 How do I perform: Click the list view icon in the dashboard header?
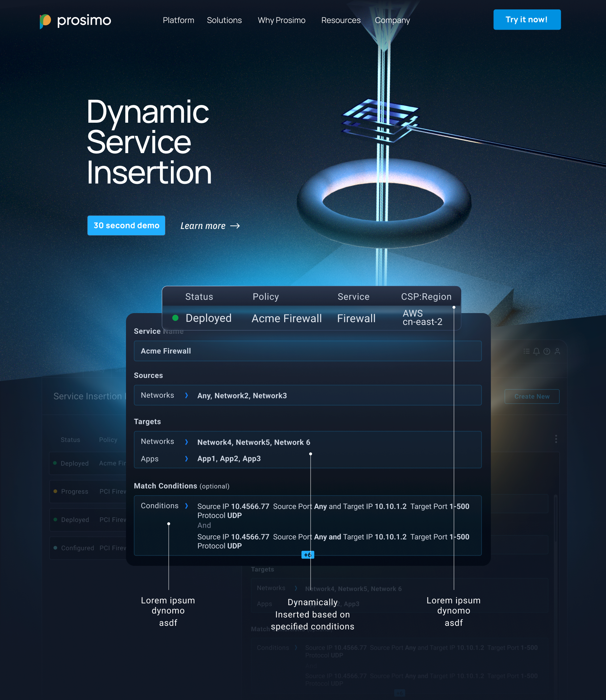[527, 351]
